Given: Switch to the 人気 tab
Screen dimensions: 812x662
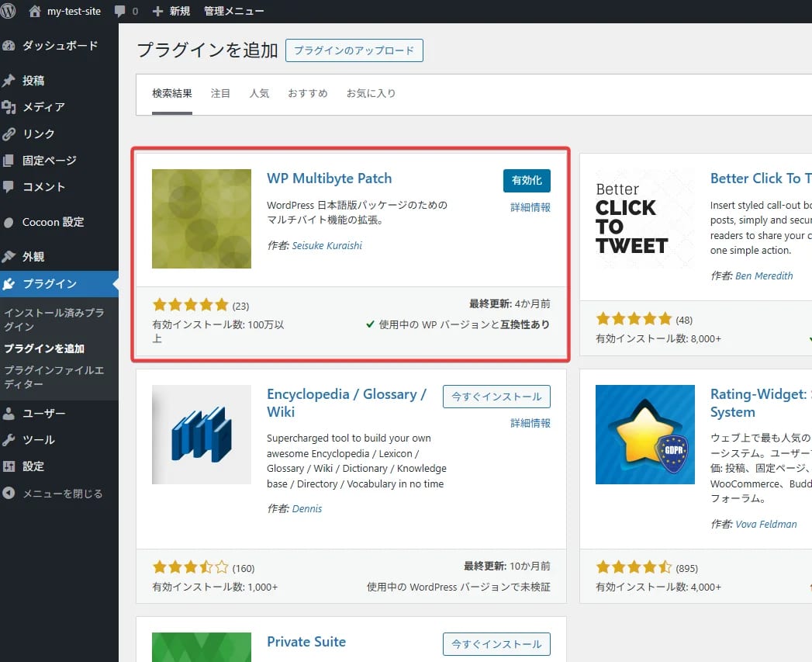Looking at the screenshot, I should pos(259,93).
